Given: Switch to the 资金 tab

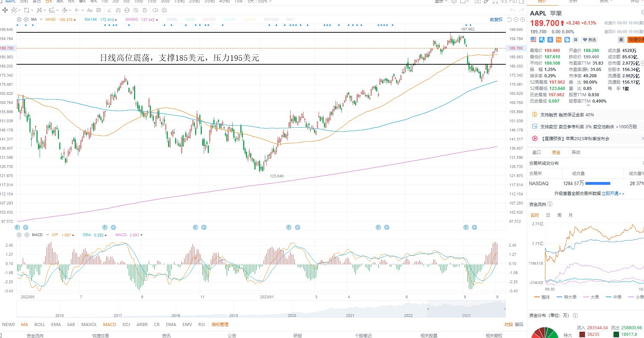Looking at the screenshot, I should (556, 152).
